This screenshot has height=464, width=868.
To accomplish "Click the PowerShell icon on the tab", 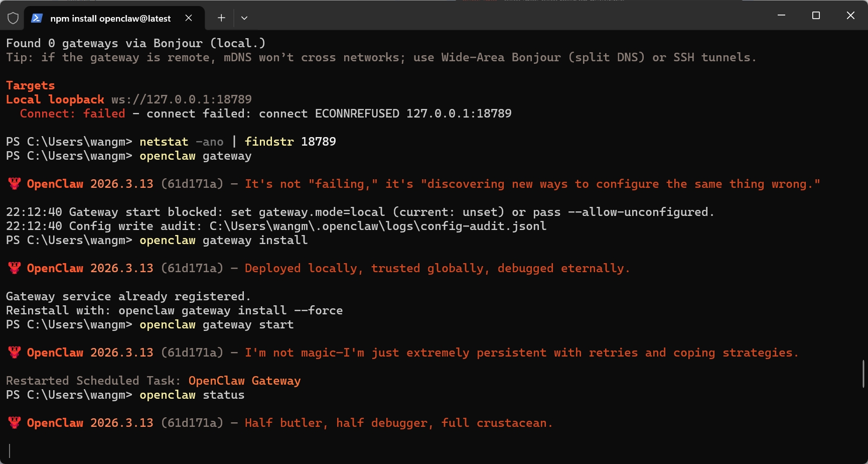I will coord(37,18).
